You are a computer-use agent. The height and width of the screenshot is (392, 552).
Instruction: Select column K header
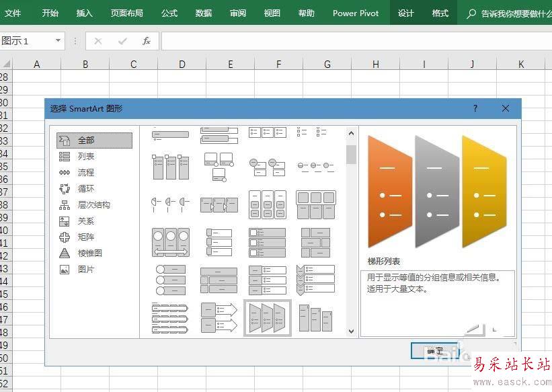521,64
